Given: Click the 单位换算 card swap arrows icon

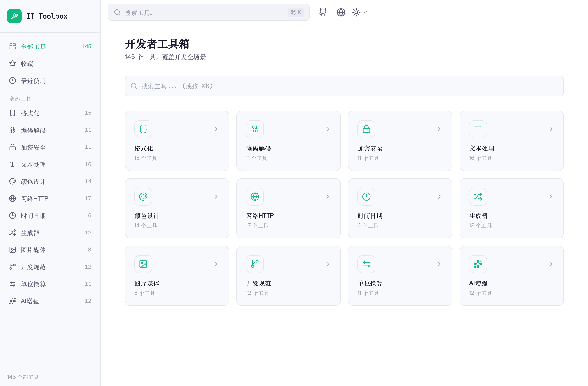Looking at the screenshot, I should 366,264.
